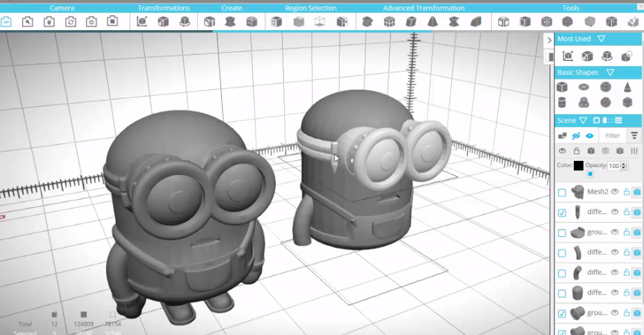The image size is (644, 335).
Task: Click the blue eye show-all icon beside Filter
Action: (590, 136)
